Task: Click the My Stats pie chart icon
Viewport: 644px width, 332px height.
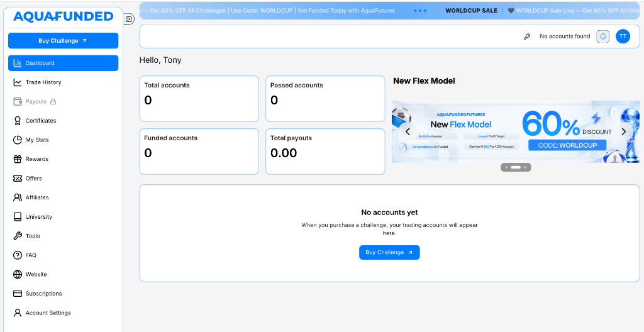Action: click(x=17, y=140)
